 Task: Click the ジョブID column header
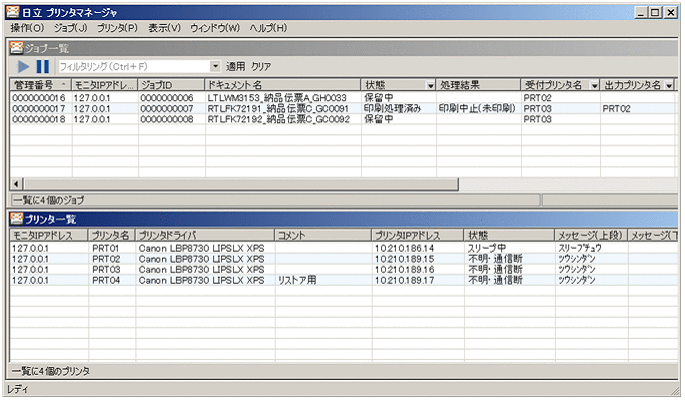click(x=171, y=85)
